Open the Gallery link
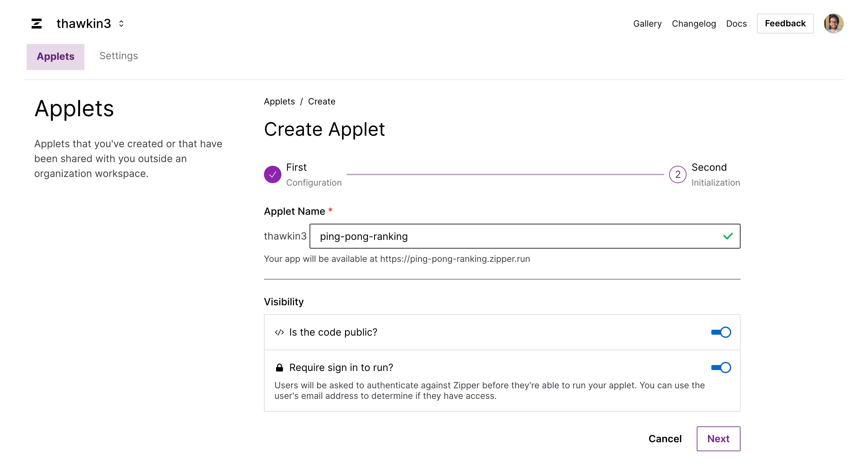Image resolution: width=868 pixels, height=476 pixels. (647, 24)
